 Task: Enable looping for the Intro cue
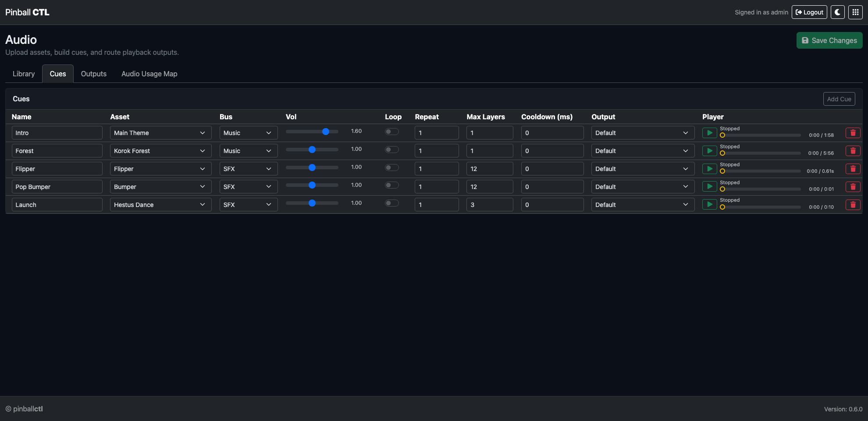tap(392, 131)
